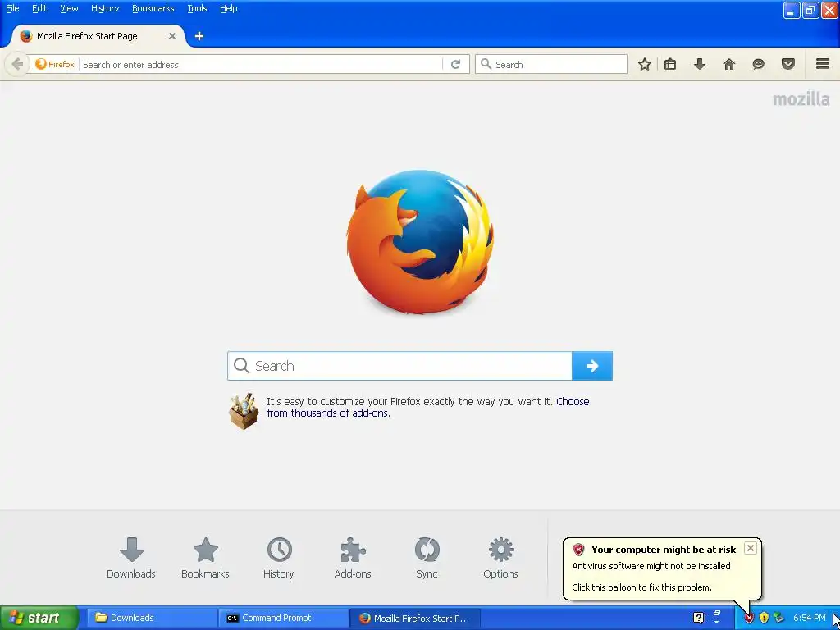The height and width of the screenshot is (630, 840).
Task: Click the toolbar search magnifier icon
Action: (x=486, y=64)
